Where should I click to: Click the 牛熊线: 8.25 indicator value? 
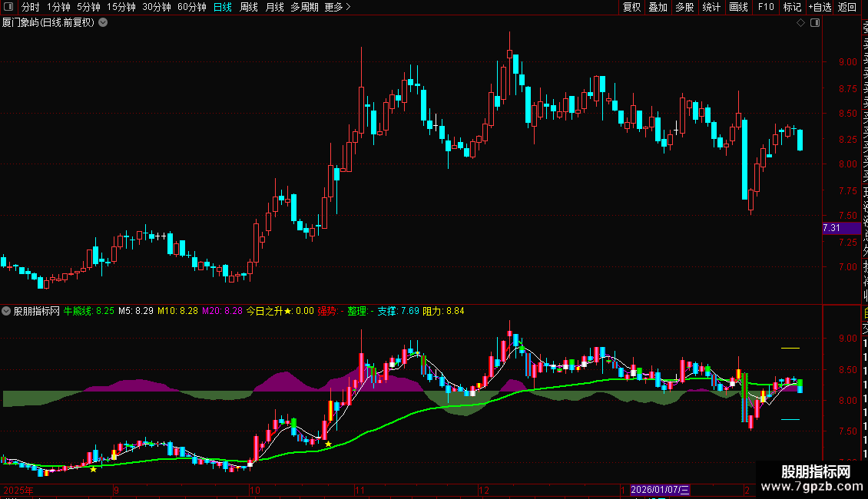[88, 311]
